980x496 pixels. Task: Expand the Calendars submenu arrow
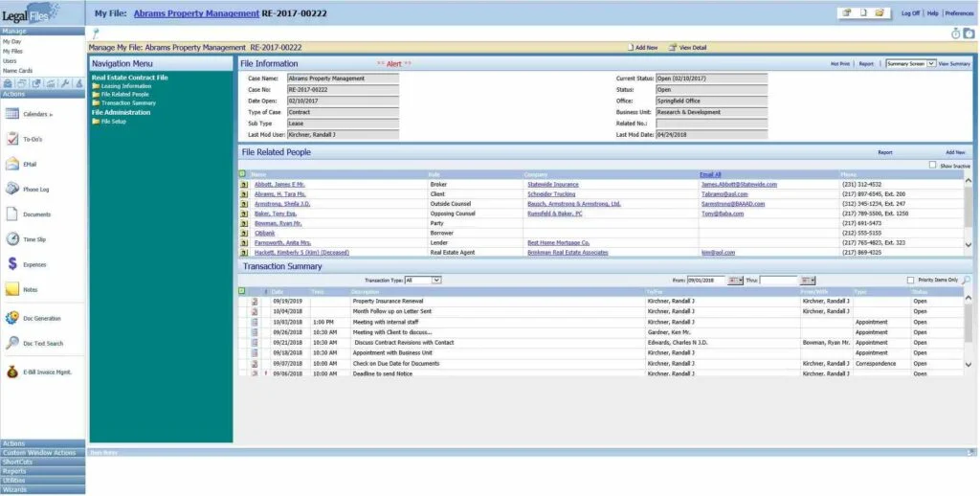52,115
